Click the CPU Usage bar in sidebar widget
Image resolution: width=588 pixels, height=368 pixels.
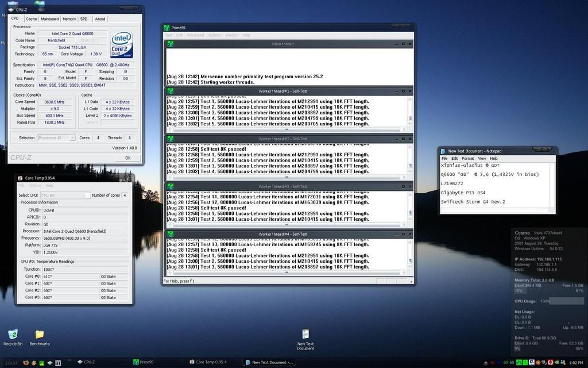(x=566, y=301)
